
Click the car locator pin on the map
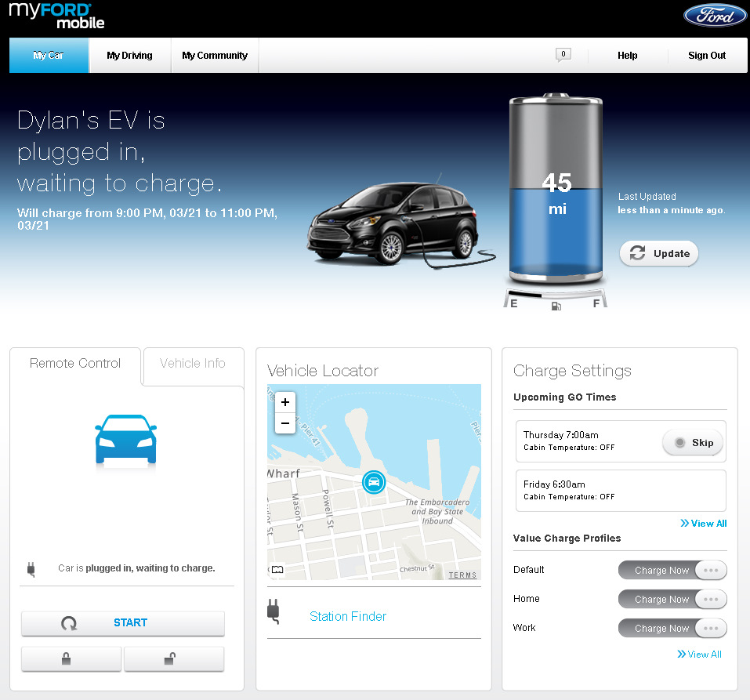[x=374, y=483]
